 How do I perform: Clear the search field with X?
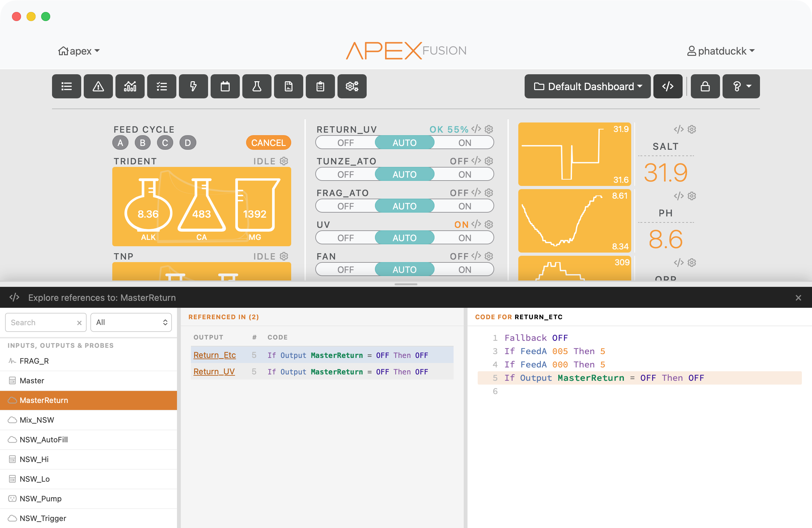(79, 322)
